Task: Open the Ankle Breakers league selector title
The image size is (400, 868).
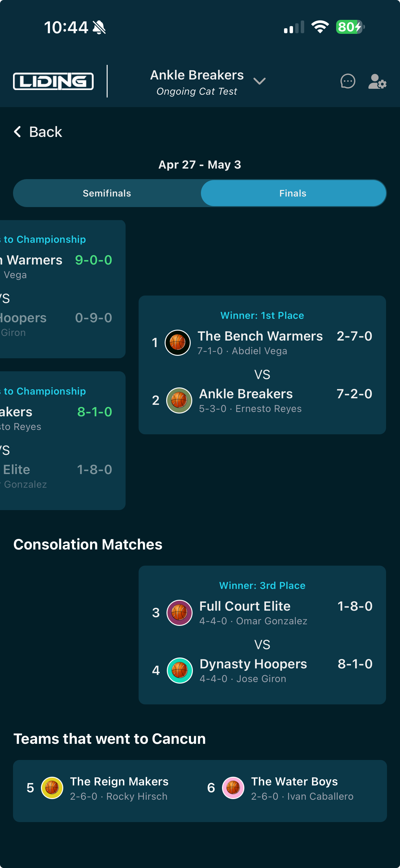Action: pyautogui.click(x=197, y=75)
